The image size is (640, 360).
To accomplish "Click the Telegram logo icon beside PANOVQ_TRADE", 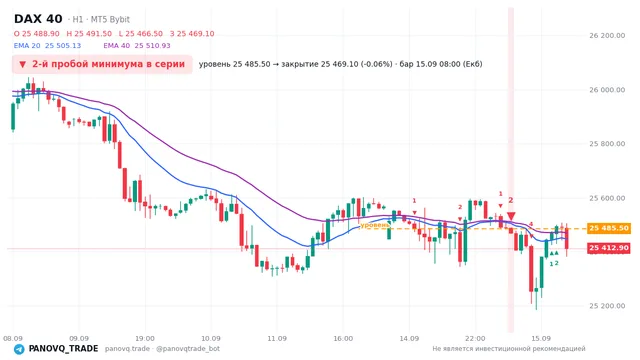I will pos(19,349).
